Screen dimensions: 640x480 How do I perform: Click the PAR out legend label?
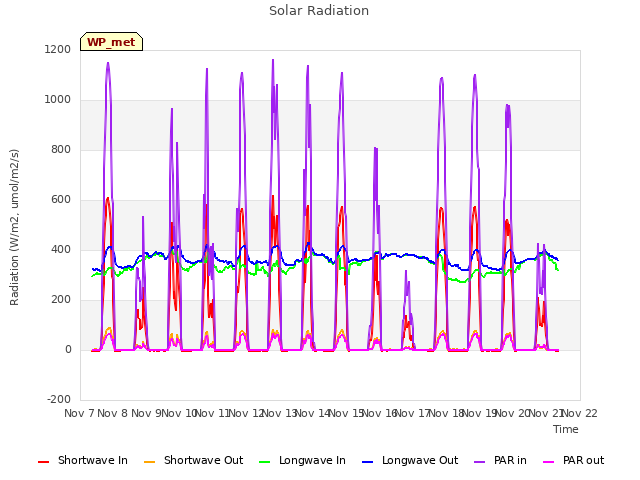coord(583,460)
